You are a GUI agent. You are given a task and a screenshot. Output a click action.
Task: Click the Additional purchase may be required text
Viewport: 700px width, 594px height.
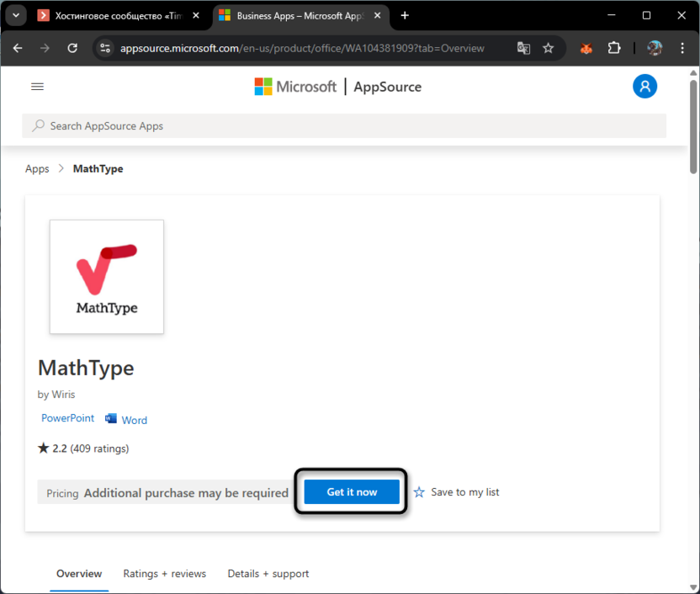[186, 493]
